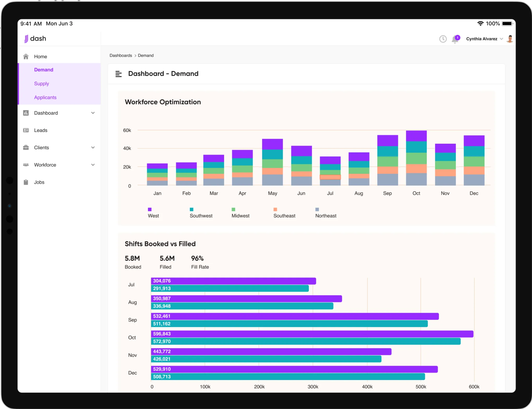Toggle the Southwest legend entry
The width and height of the screenshot is (532, 409).
192,209
